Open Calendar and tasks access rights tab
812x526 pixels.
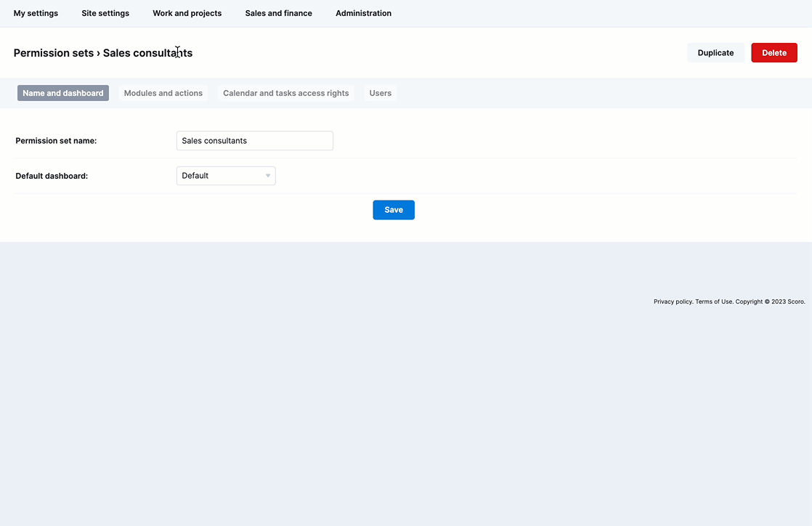[286, 93]
